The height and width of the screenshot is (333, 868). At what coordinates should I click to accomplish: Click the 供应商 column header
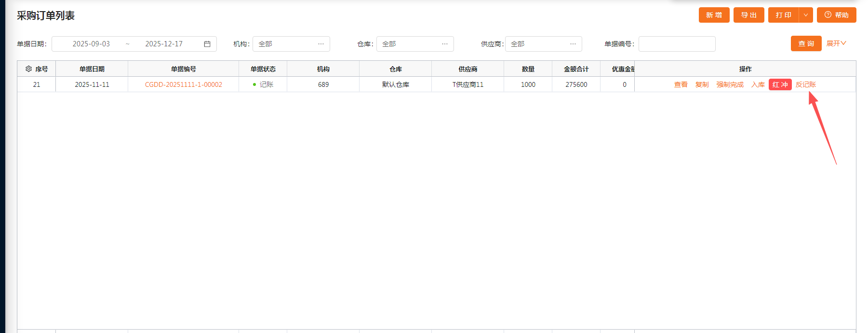coord(468,69)
